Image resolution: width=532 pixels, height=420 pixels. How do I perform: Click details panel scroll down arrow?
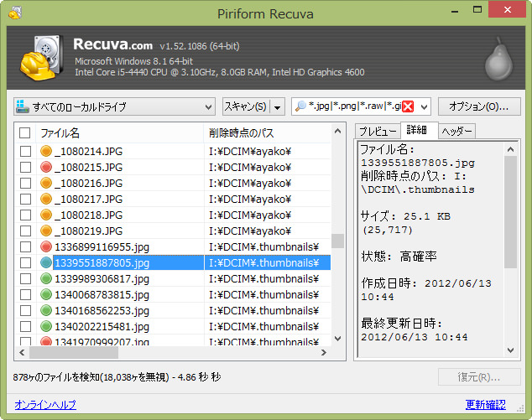pos(510,350)
